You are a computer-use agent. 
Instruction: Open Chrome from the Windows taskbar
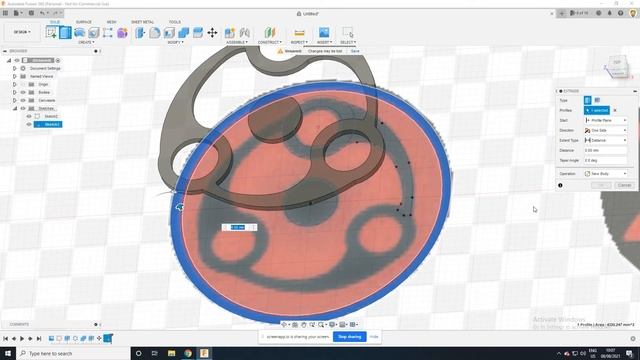[x=188, y=353]
